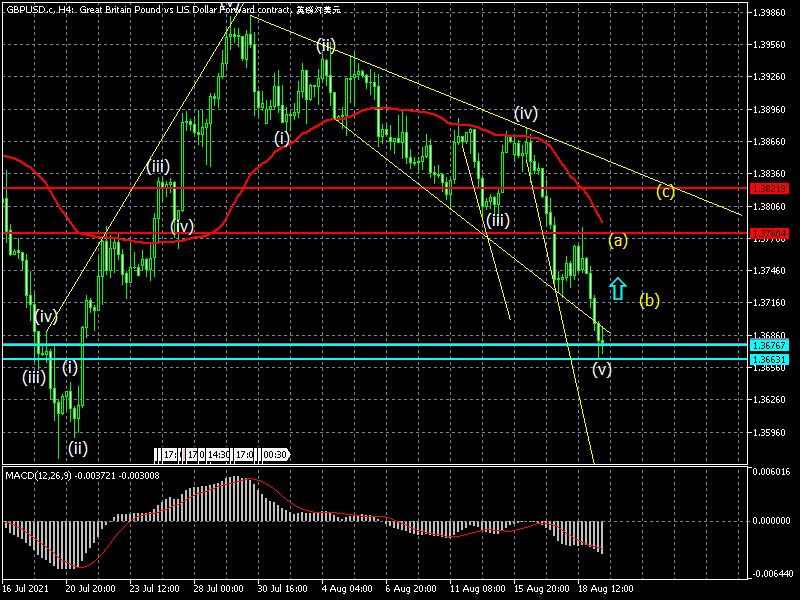
Task: Click the 1.35960 price scale label
Action: tap(772, 433)
